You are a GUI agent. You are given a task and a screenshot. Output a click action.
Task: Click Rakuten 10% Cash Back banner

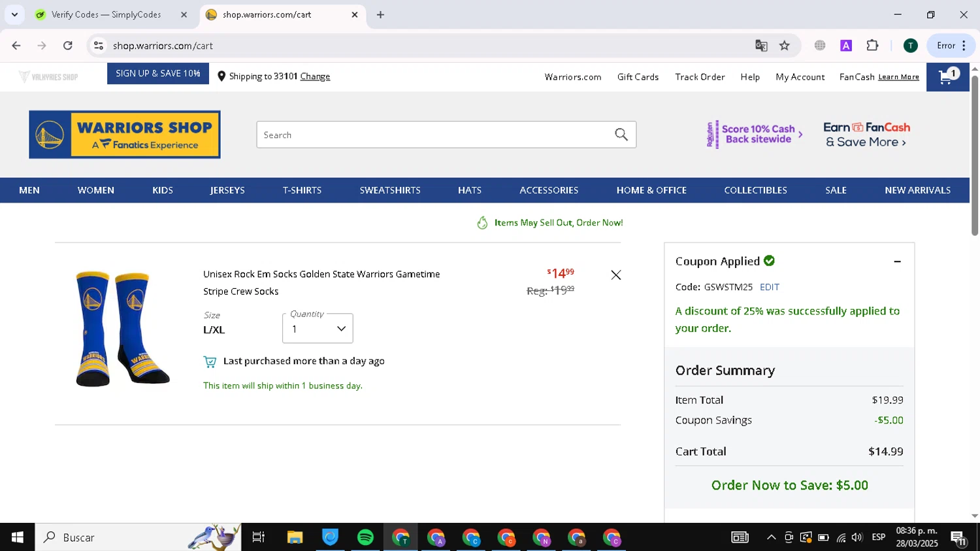click(754, 135)
